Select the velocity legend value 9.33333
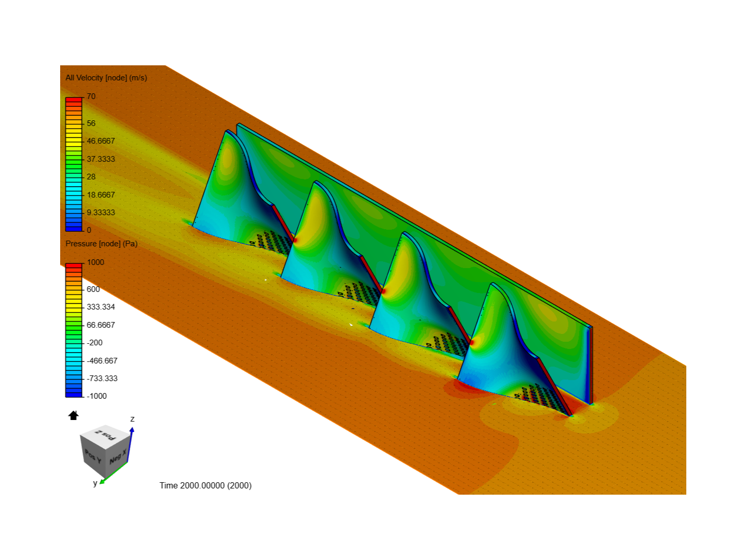The image size is (747, 560). click(101, 213)
